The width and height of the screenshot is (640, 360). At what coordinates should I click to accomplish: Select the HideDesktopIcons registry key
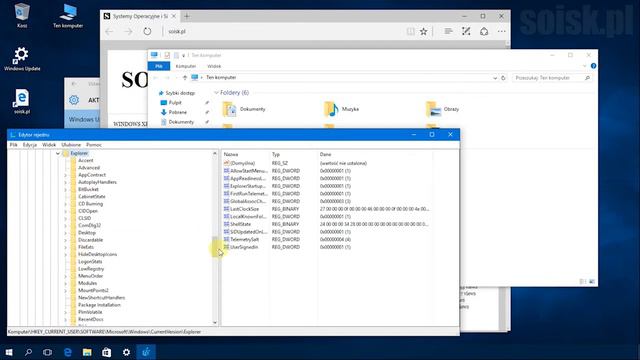point(98,254)
